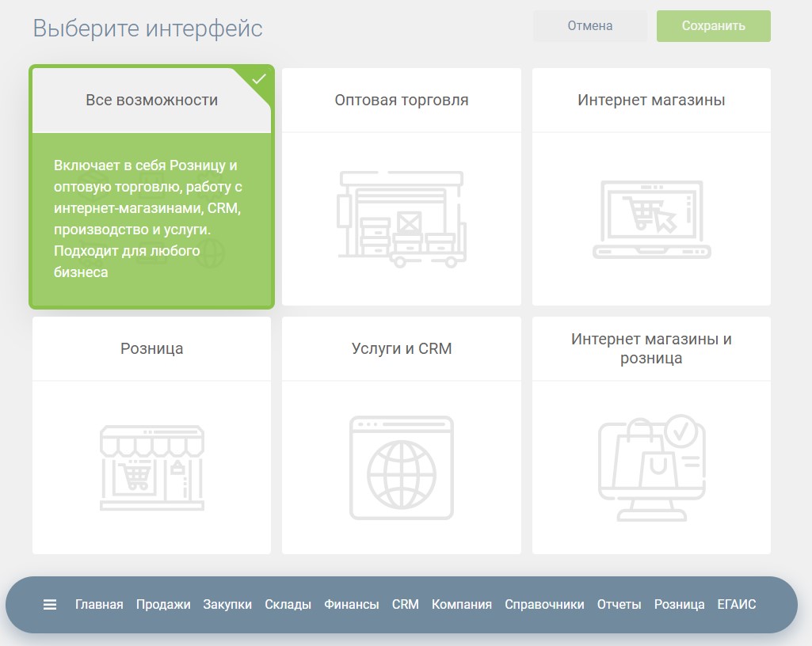Pick the Услуги и CRM card title
Screen dimensions: 812x646
402,348
